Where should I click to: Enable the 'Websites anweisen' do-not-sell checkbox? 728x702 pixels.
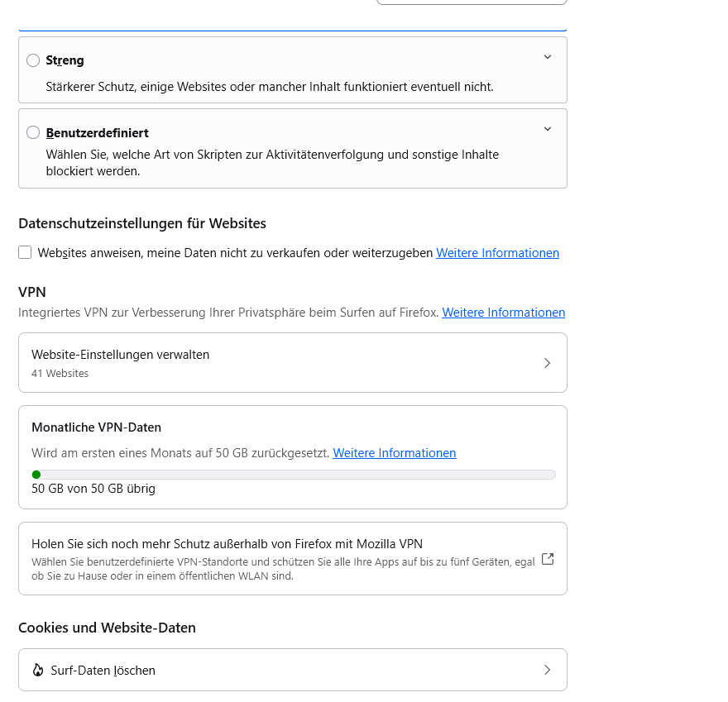pos(25,252)
